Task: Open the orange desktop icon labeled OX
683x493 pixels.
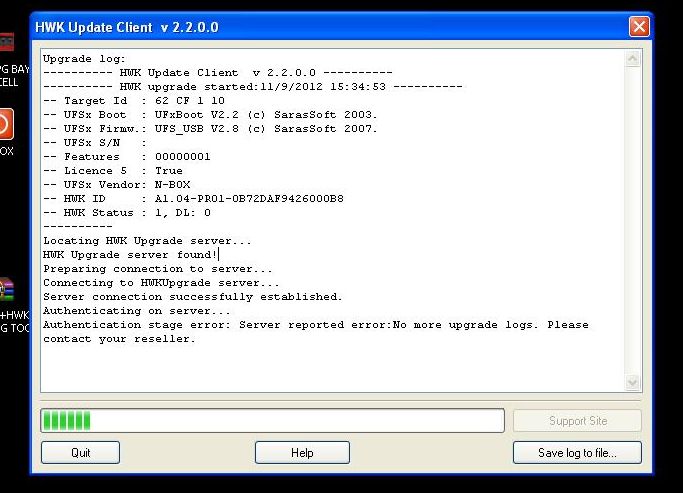Action: (x=7, y=124)
